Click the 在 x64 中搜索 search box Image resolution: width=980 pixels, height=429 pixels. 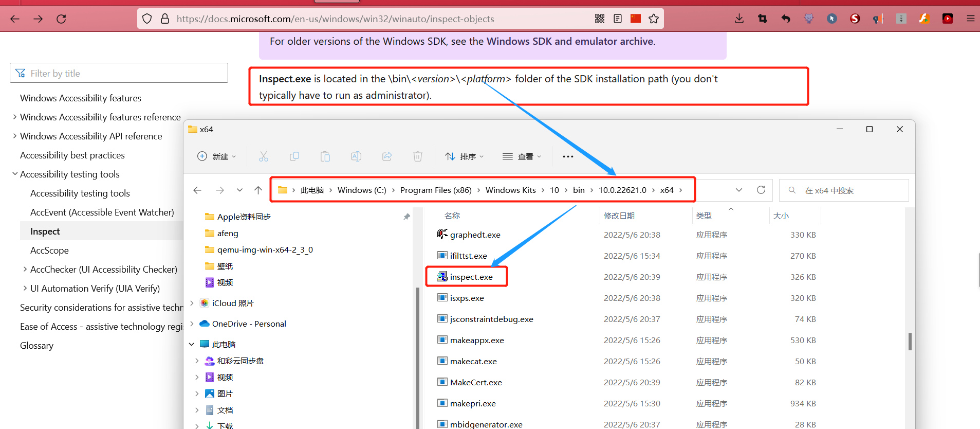pyautogui.click(x=844, y=190)
